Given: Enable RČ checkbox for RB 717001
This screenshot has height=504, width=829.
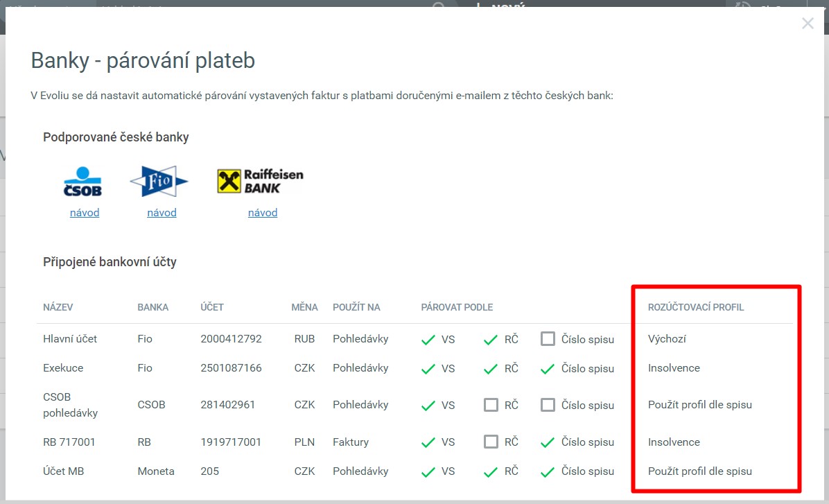Looking at the screenshot, I should click(x=491, y=442).
